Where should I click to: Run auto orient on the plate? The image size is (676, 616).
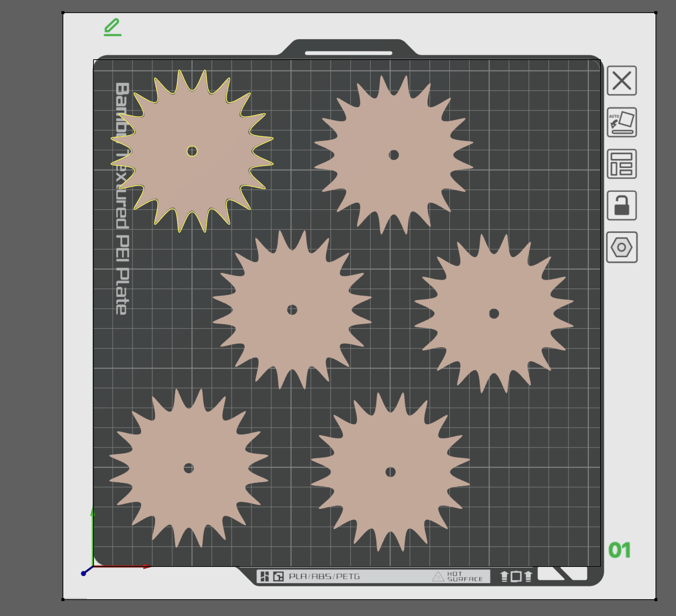pyautogui.click(x=622, y=123)
